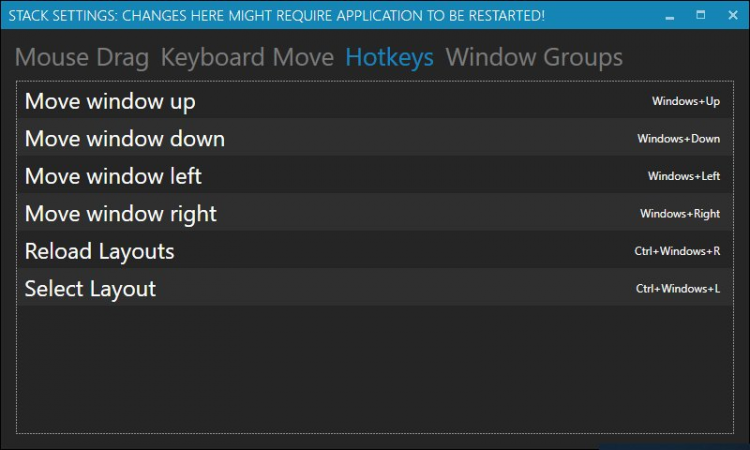This screenshot has width=750, height=450.
Task: Change the Windows+Right shortcut field
Action: coord(680,214)
